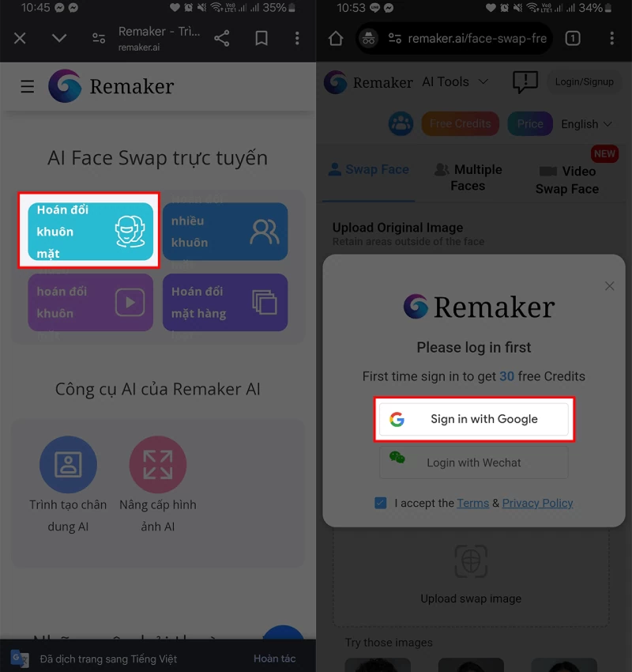The height and width of the screenshot is (672, 632).
Task: Close the Please log in dialog
Action: (x=609, y=286)
